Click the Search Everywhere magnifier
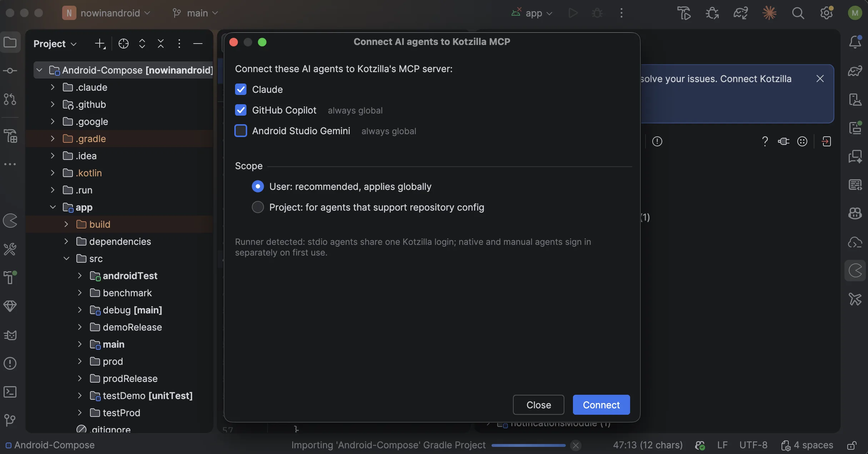Screen dimensions: 868x454 click(798, 13)
